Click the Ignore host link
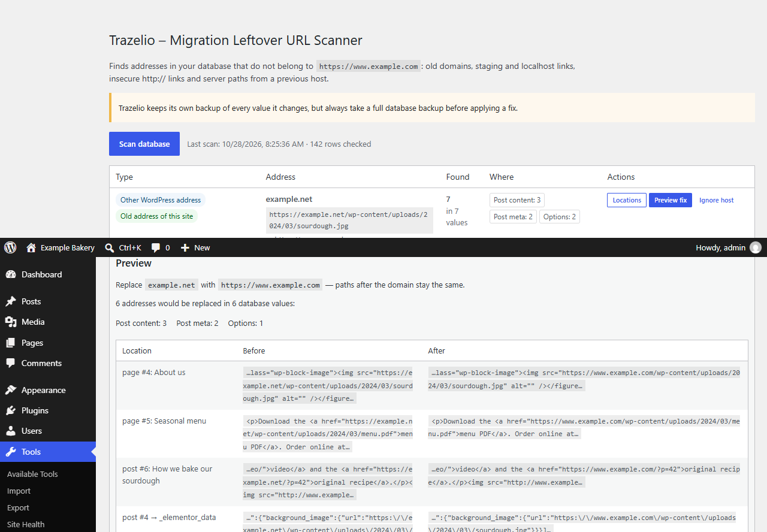 click(716, 200)
